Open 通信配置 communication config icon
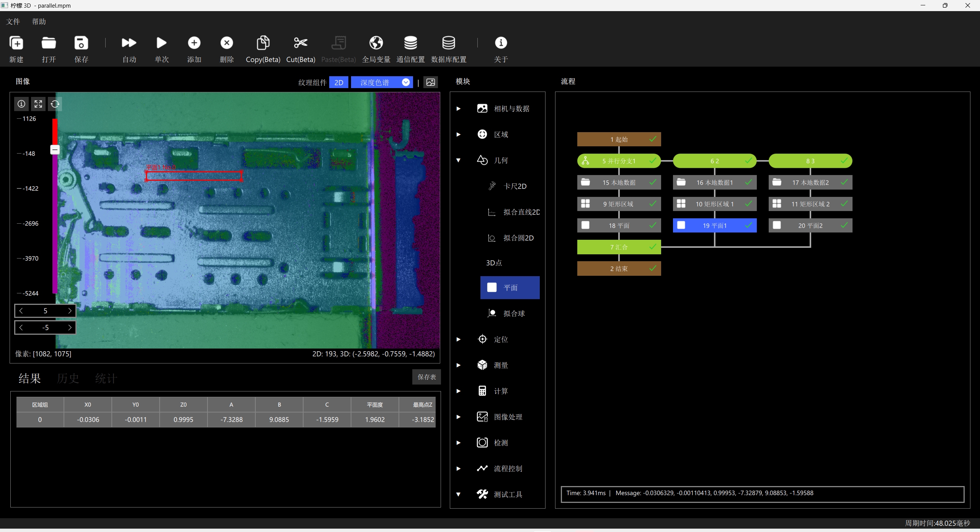This screenshot has width=980, height=532. (410, 43)
